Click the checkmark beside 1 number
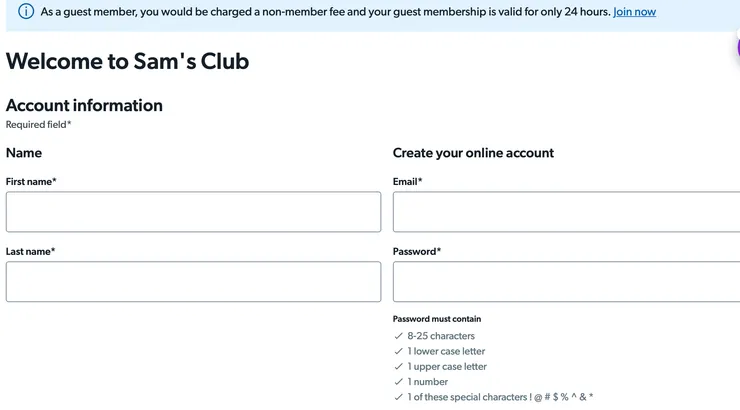Image resolution: width=740 pixels, height=410 pixels. click(399, 382)
